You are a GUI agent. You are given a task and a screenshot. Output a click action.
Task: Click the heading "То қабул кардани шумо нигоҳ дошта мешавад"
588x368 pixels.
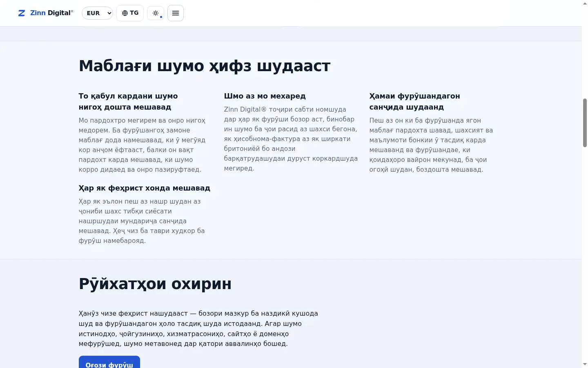coord(128,101)
